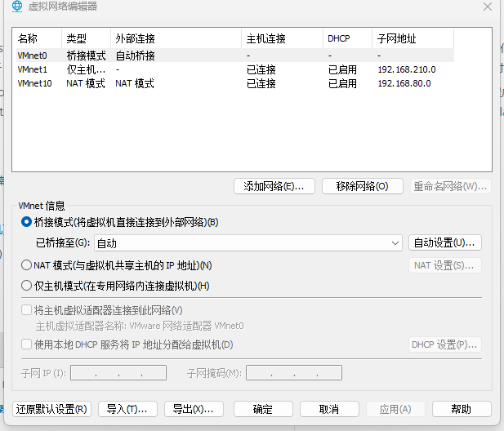Click 已启用 DHCP cell of VMnet10
Viewport: 504px width, 431px height.
342,83
